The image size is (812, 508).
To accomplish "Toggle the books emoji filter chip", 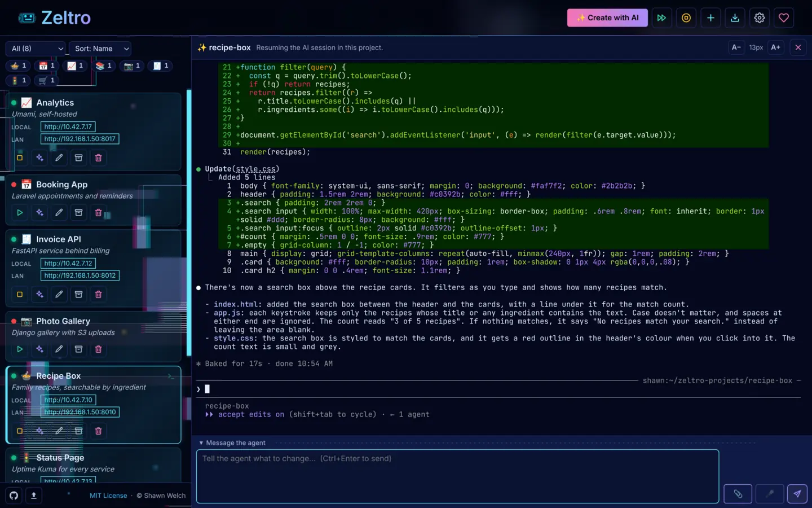I will [104, 65].
